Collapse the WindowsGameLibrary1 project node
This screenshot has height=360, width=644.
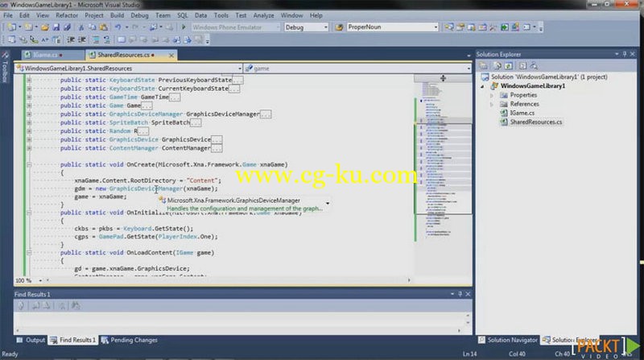click(482, 86)
